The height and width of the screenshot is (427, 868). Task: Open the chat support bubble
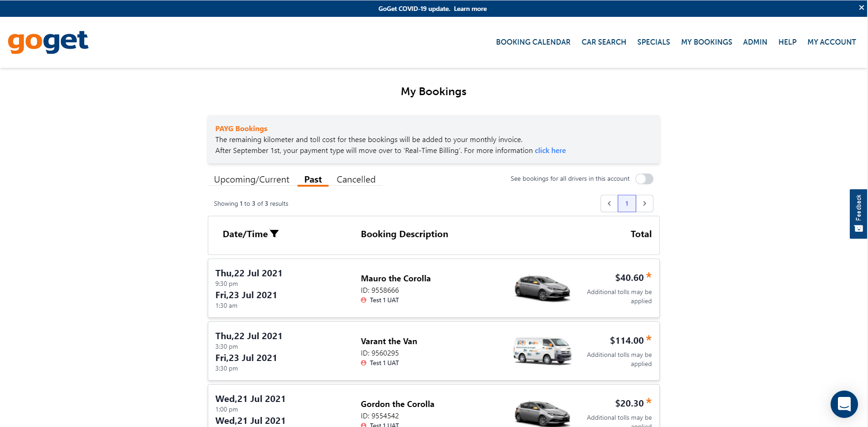(844, 404)
